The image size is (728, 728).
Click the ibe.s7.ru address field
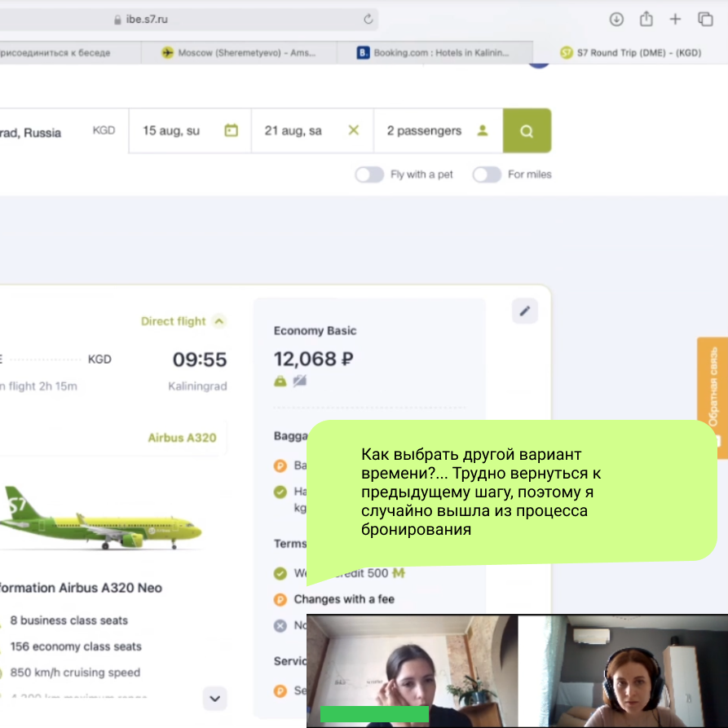click(188, 20)
